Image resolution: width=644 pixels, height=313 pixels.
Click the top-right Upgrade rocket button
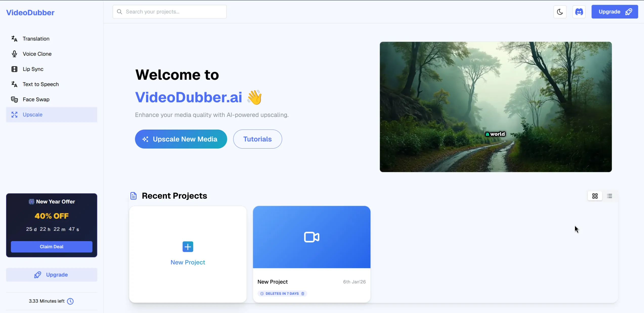pyautogui.click(x=614, y=12)
